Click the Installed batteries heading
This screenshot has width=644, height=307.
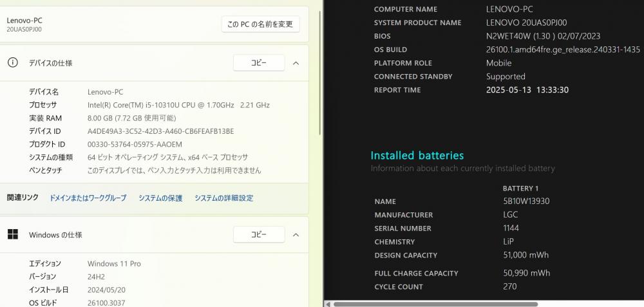click(x=417, y=155)
